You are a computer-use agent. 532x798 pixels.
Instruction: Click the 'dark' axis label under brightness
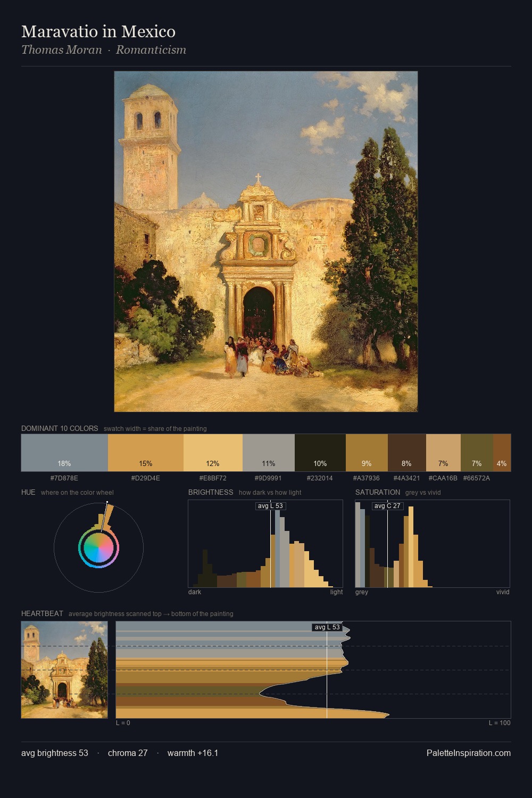point(195,592)
